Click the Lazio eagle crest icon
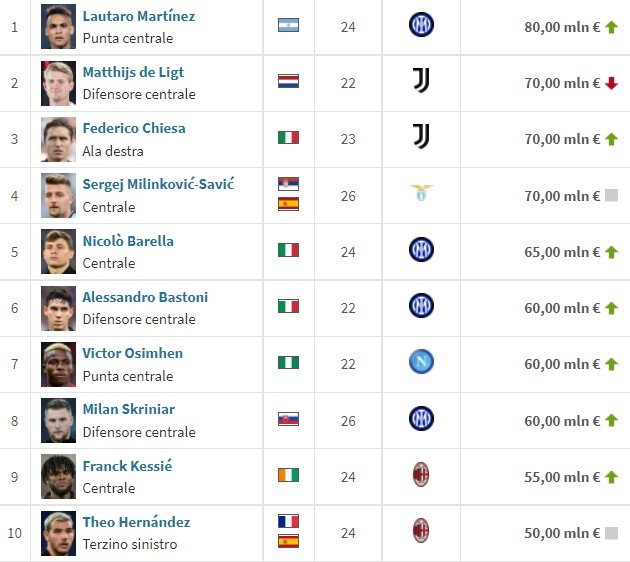 [421, 193]
